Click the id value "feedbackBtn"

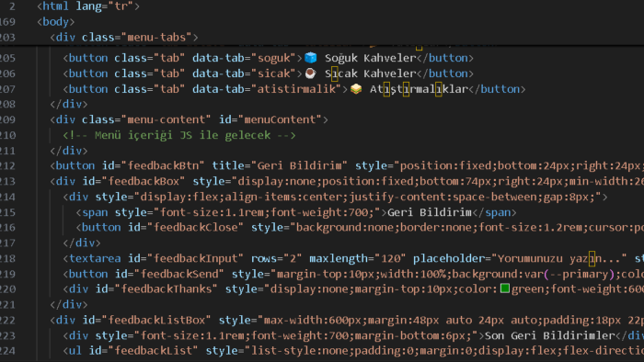pos(163,165)
